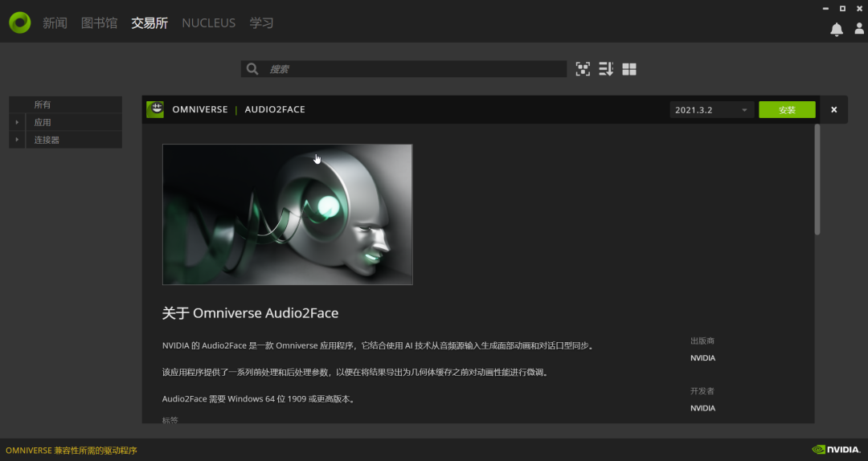Click the Windows 64 位 1909 requirement line
The width and height of the screenshot is (868, 461).
(x=259, y=399)
